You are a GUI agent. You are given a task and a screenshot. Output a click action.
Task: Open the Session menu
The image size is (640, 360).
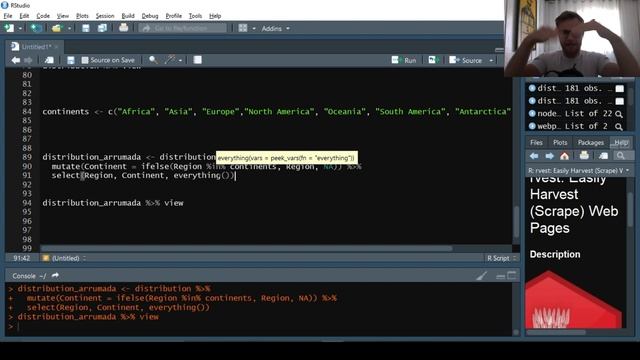click(105, 16)
